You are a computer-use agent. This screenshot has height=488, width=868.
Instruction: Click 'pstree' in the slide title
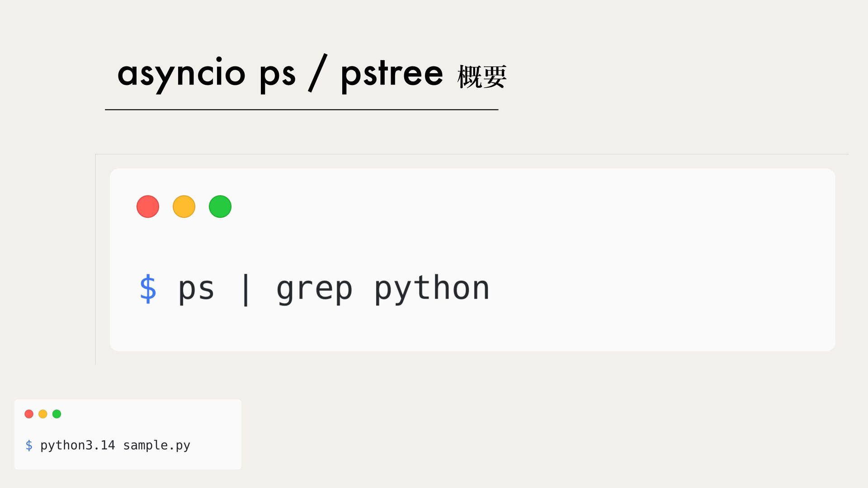tap(392, 74)
